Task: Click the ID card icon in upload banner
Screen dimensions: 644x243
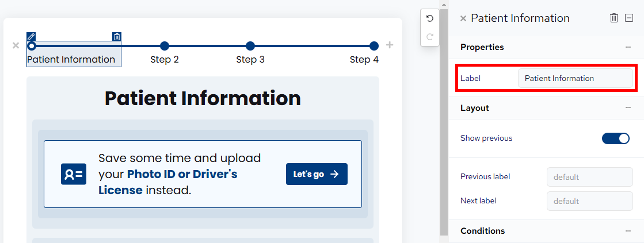Action: (x=74, y=174)
